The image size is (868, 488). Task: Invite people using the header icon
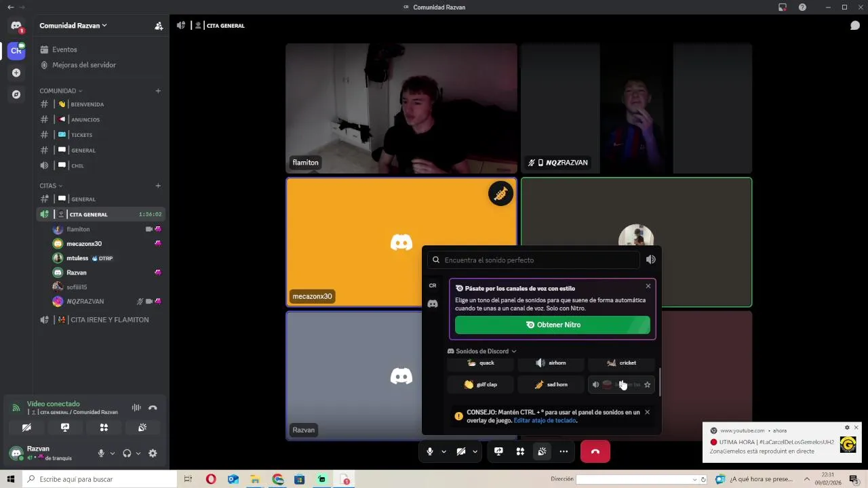159,26
